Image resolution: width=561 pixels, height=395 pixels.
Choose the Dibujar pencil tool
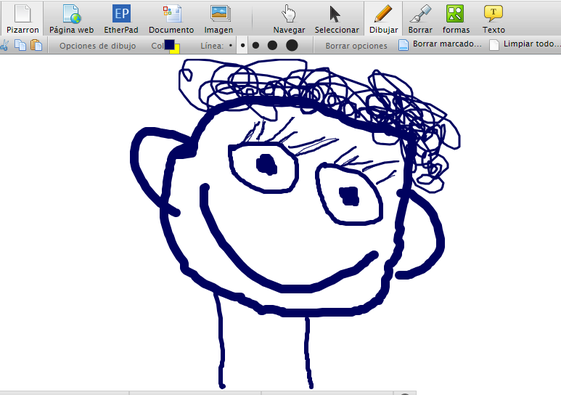coord(384,19)
